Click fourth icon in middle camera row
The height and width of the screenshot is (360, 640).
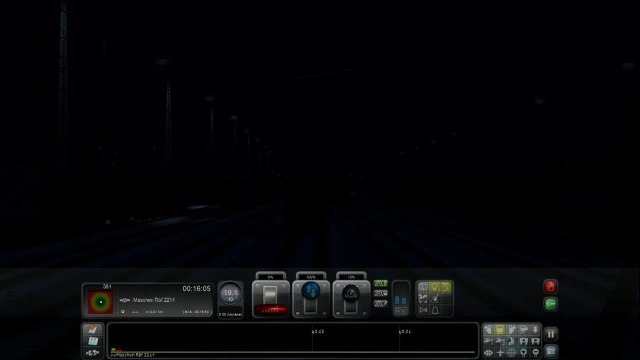(523, 341)
